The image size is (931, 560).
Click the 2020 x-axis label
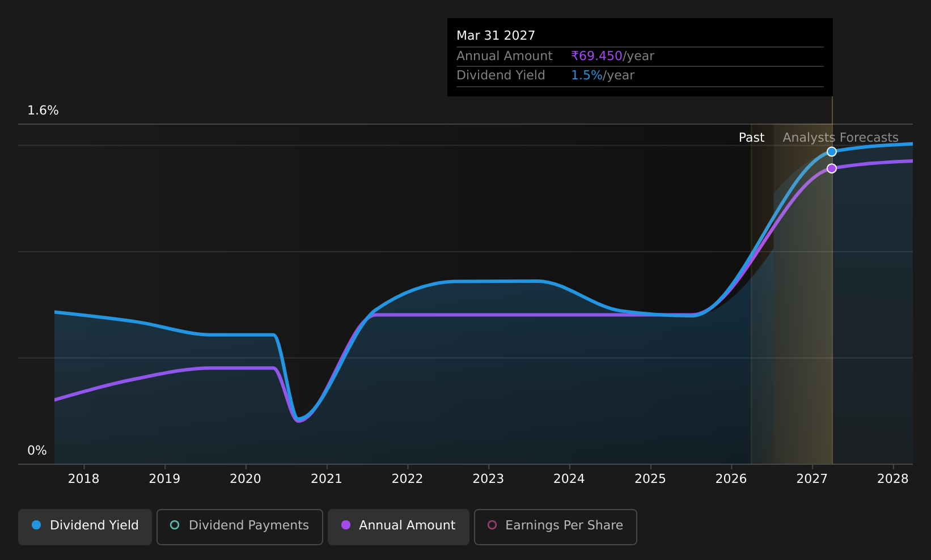point(246,479)
